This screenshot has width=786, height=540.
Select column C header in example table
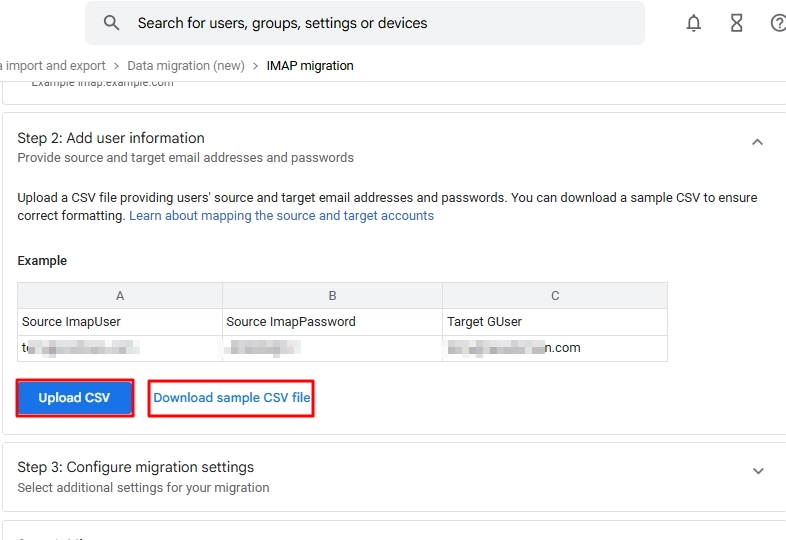tap(555, 296)
